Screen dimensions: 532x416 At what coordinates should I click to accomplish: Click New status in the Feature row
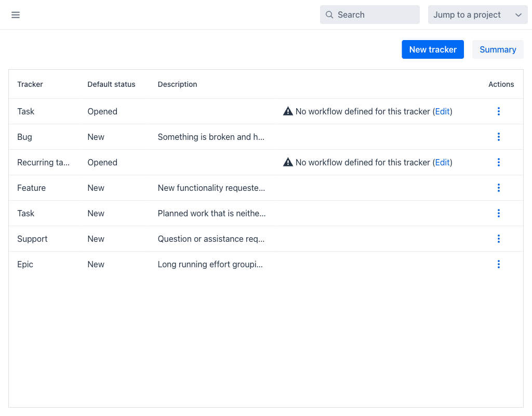tap(96, 188)
